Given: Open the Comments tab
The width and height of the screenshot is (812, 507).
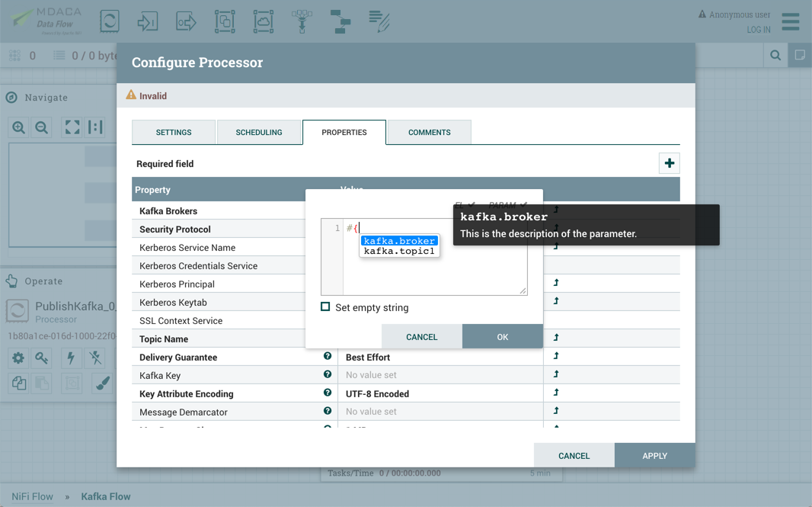Looking at the screenshot, I should tap(429, 132).
